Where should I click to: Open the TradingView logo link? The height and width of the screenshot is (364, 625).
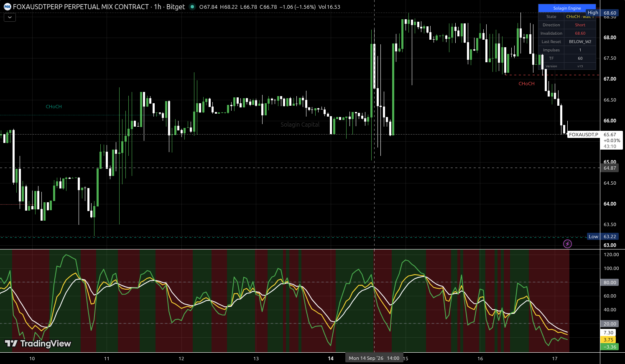(x=38, y=344)
